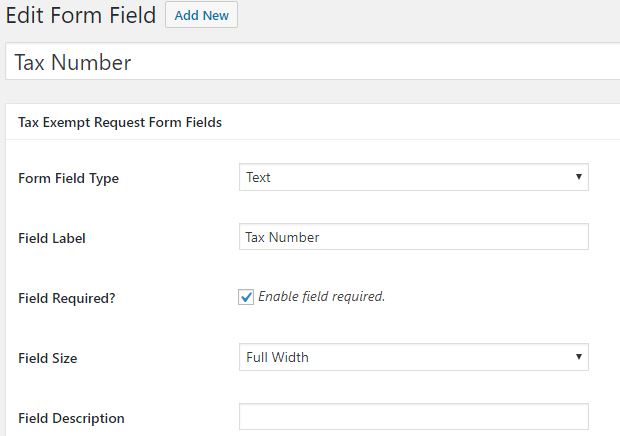Open the Field Size dropdown

click(414, 357)
